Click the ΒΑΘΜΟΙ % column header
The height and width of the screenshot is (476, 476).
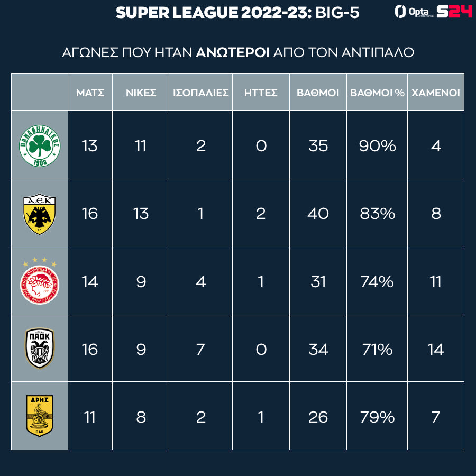tap(377, 93)
